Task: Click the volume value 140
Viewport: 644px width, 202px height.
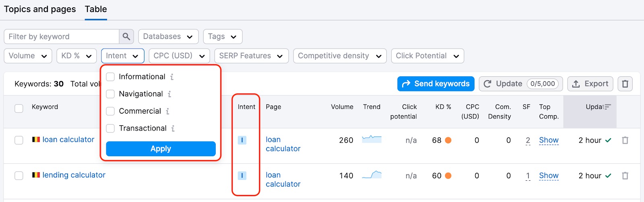Action: point(346,175)
